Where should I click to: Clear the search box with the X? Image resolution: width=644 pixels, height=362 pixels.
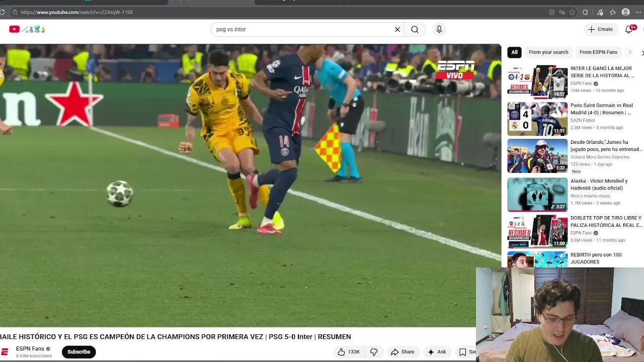(397, 29)
